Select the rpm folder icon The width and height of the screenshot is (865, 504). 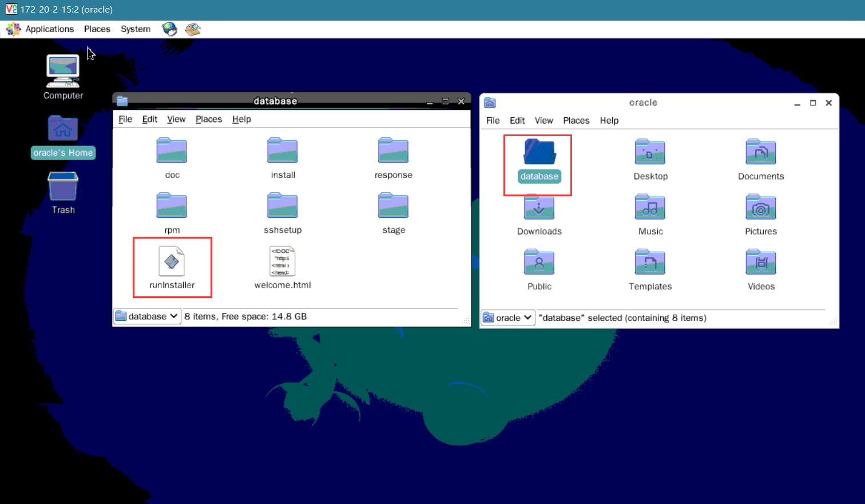(x=172, y=205)
